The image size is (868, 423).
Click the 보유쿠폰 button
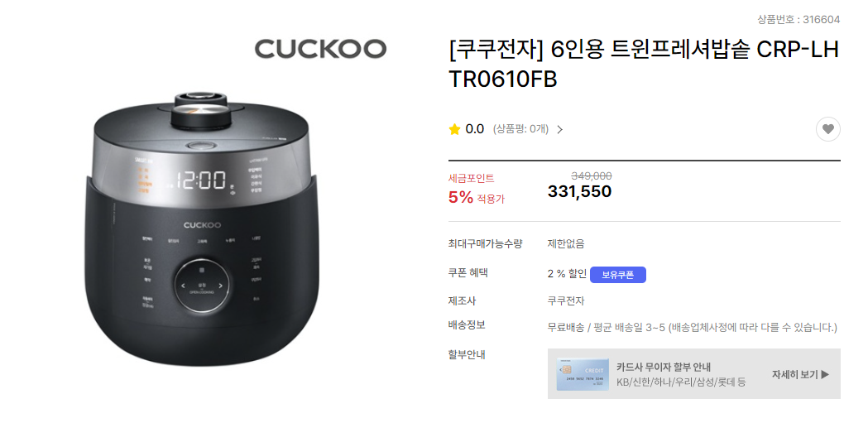618,275
